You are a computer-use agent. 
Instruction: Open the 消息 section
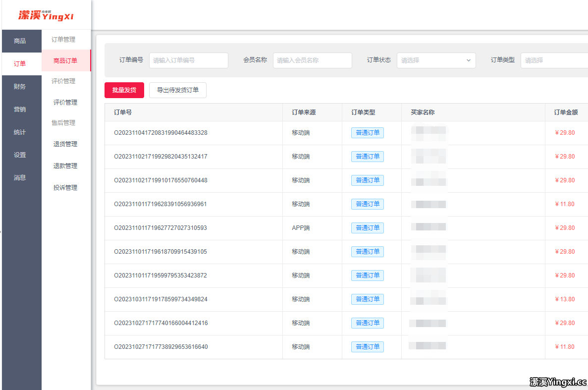pos(20,177)
